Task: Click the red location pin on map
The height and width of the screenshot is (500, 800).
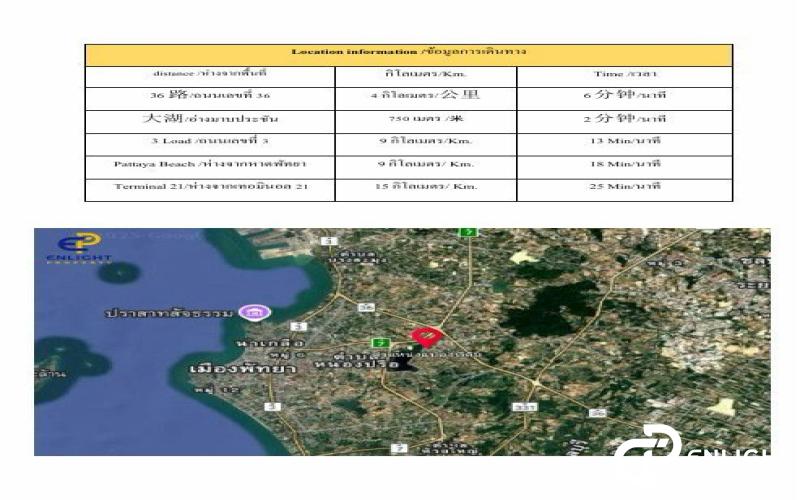Action: click(426, 337)
